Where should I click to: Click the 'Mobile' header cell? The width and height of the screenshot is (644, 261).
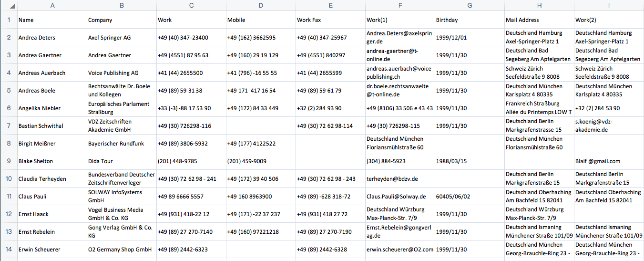261,20
